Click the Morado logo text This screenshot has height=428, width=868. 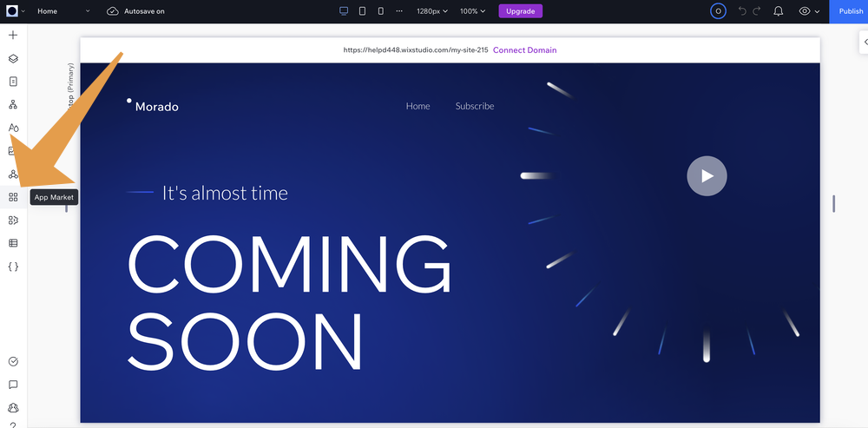(156, 107)
